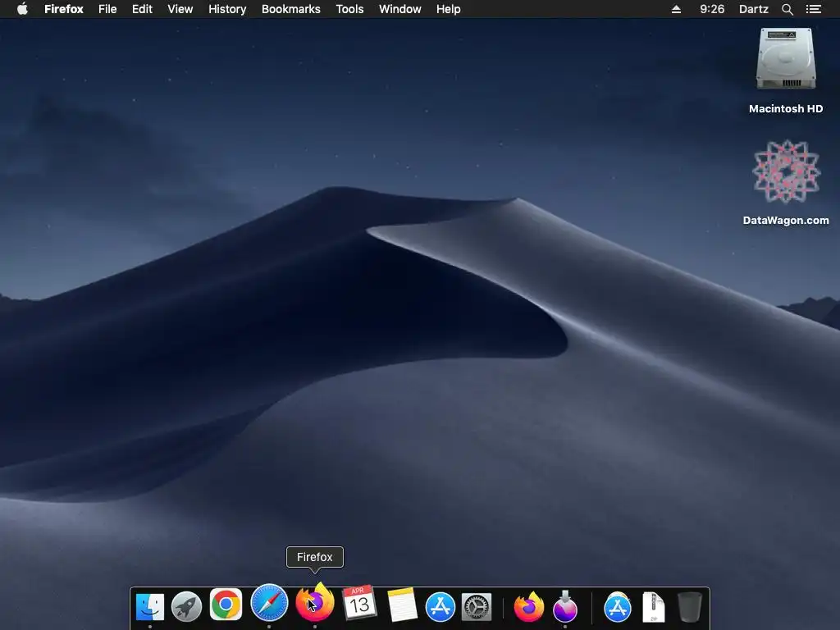This screenshot has height=630, width=840.
Task: Open Notification Center list icon
Action: coord(813,9)
